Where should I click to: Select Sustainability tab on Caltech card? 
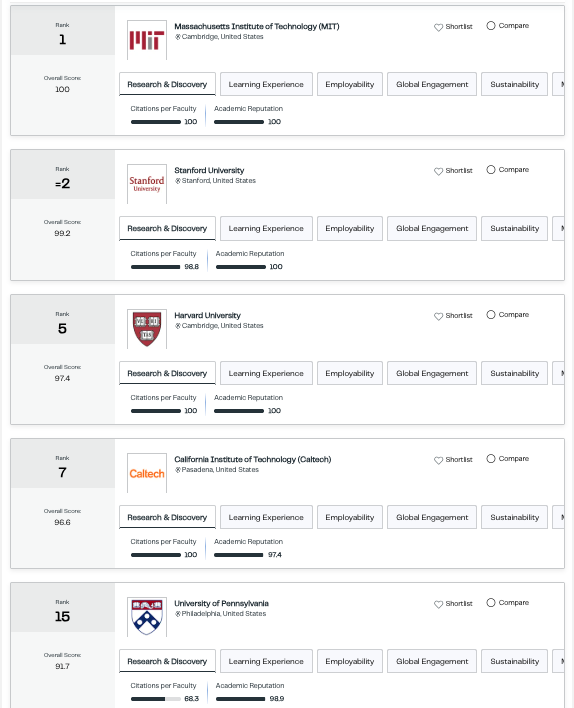point(514,517)
